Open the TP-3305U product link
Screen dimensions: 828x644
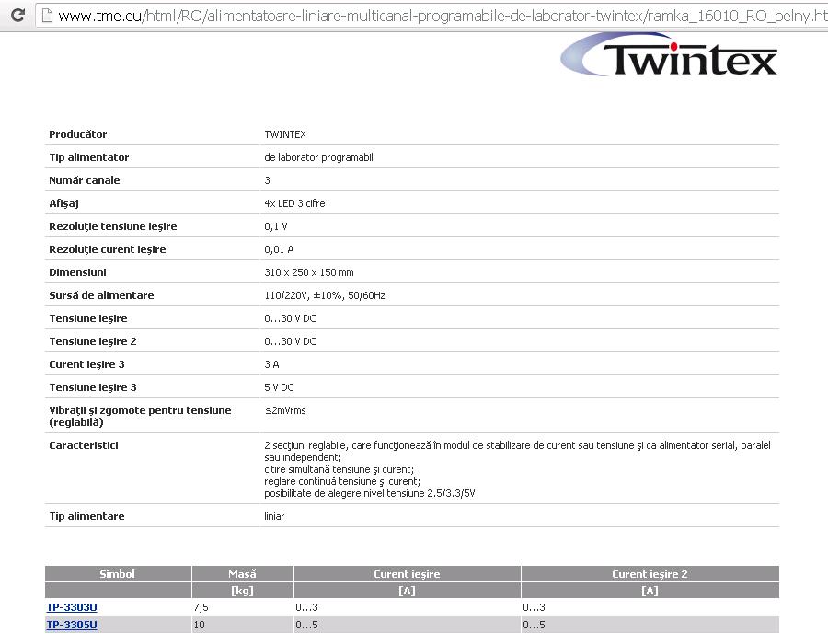pos(72,625)
